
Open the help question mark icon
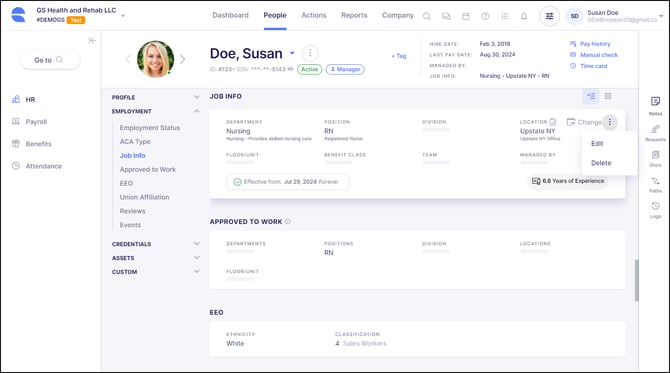pos(485,16)
